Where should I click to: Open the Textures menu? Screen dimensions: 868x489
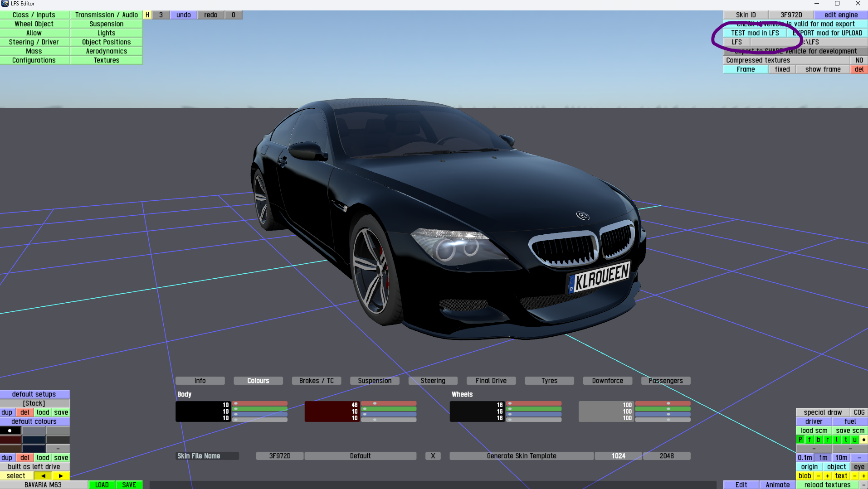107,60
